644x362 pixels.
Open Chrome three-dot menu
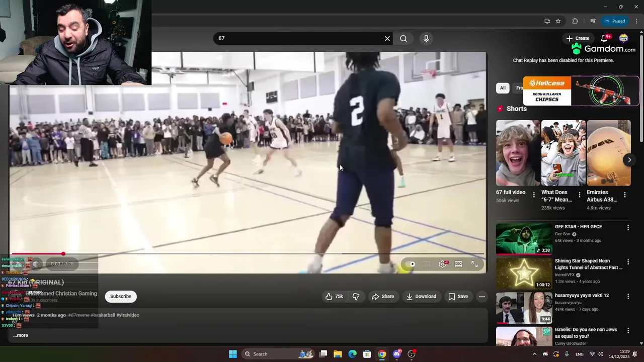tap(636, 21)
